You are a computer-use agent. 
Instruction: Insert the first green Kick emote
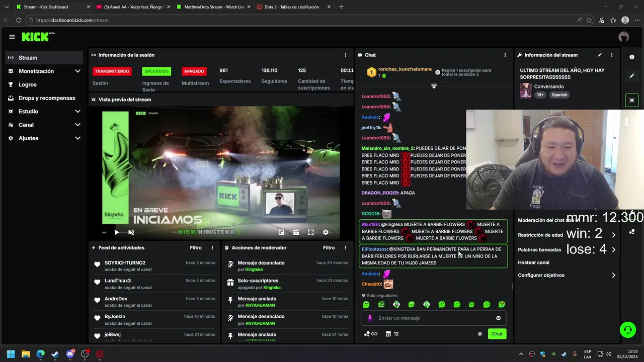click(366, 304)
